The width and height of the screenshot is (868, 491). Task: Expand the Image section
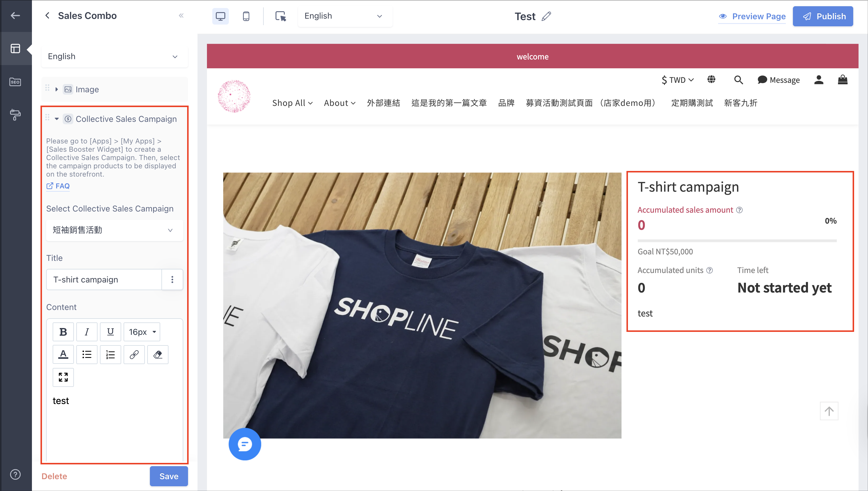[x=56, y=89]
